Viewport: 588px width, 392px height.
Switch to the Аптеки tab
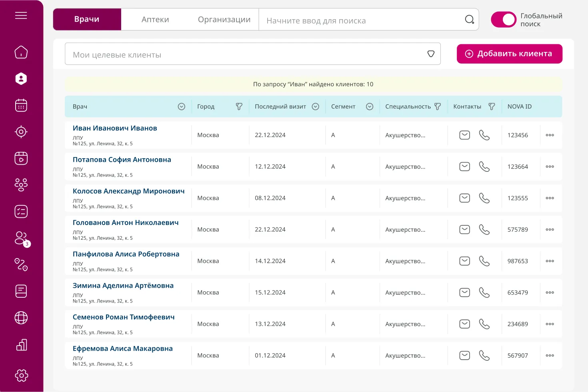tap(155, 20)
